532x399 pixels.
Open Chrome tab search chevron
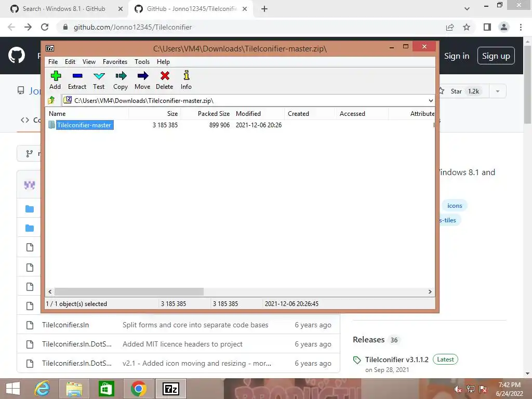pyautogui.click(x=467, y=9)
